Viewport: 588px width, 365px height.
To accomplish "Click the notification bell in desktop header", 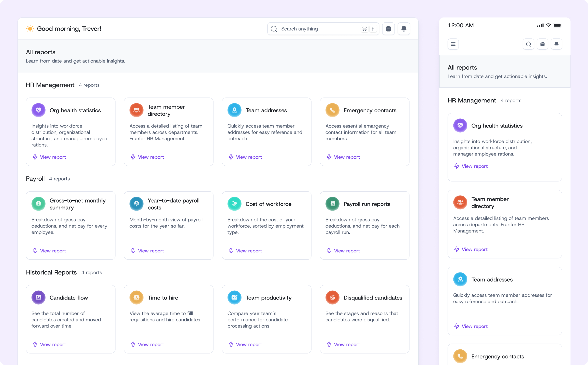I will coord(404,29).
